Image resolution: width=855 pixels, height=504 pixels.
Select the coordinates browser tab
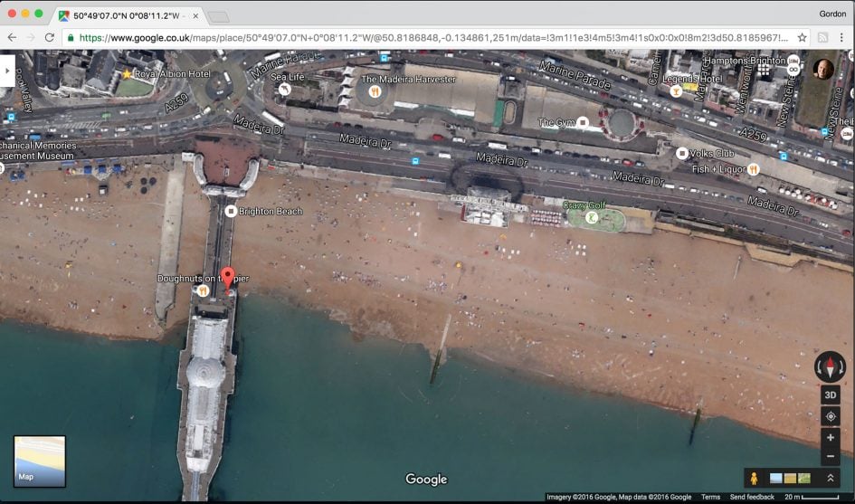point(128,15)
